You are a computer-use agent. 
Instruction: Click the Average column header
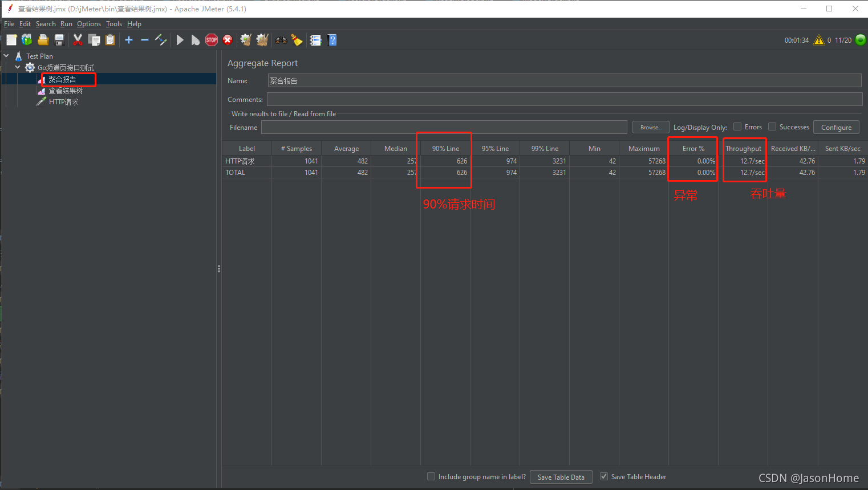[x=346, y=148]
